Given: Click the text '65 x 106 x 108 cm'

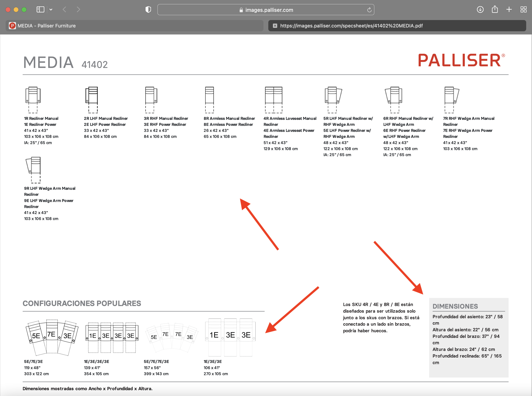Looking at the screenshot, I should 220,136.
